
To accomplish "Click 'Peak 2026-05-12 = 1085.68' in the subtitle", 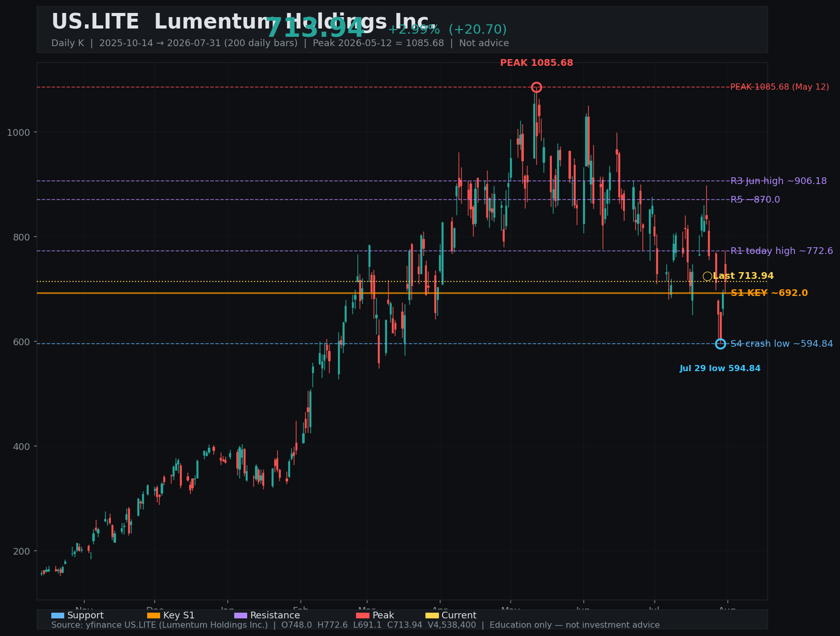I will coord(378,43).
